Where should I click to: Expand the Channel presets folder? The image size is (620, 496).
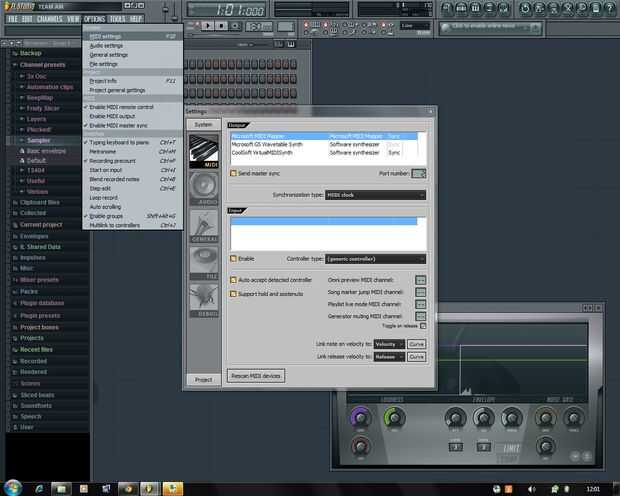(42, 65)
